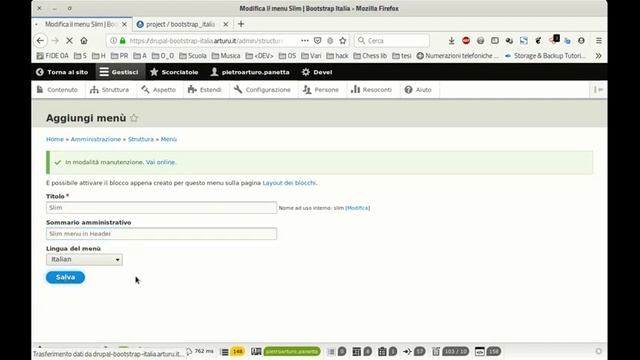Open the browser home page icon

(x=84, y=40)
